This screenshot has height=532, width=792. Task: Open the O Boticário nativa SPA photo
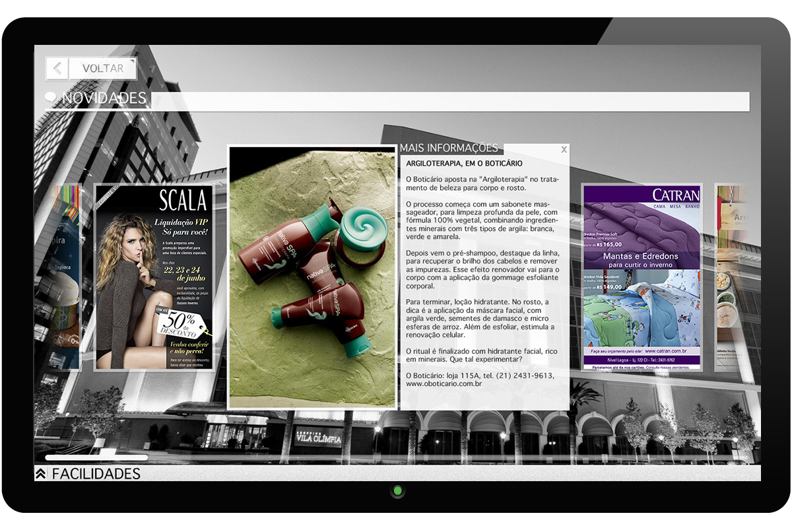[312, 277]
